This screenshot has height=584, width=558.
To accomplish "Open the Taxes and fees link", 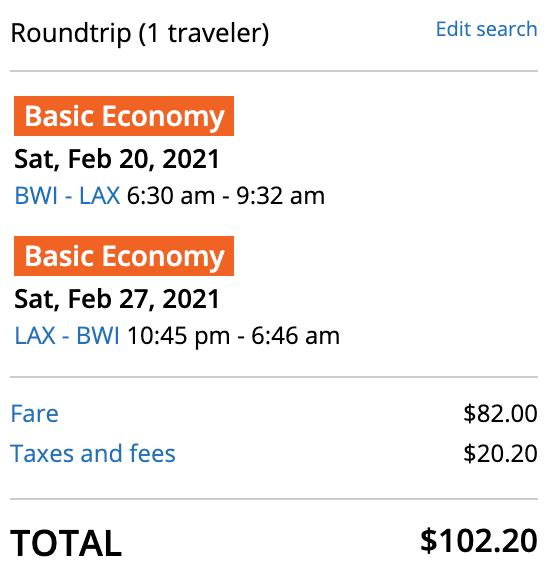I will coord(93,454).
